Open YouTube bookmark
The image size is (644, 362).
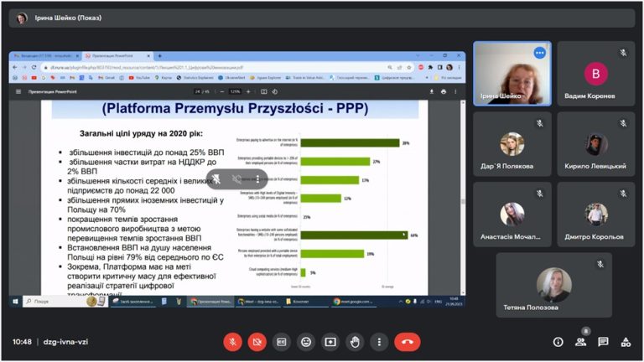(x=139, y=78)
